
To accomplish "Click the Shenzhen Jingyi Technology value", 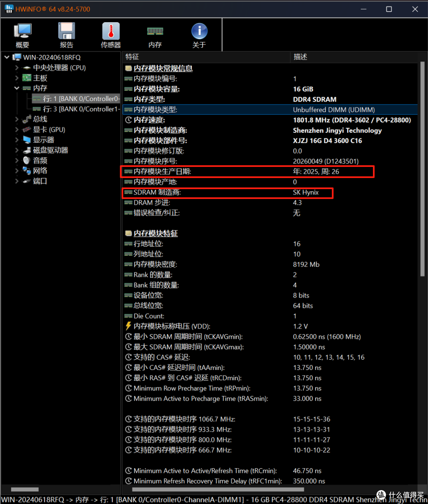I will [x=337, y=130].
